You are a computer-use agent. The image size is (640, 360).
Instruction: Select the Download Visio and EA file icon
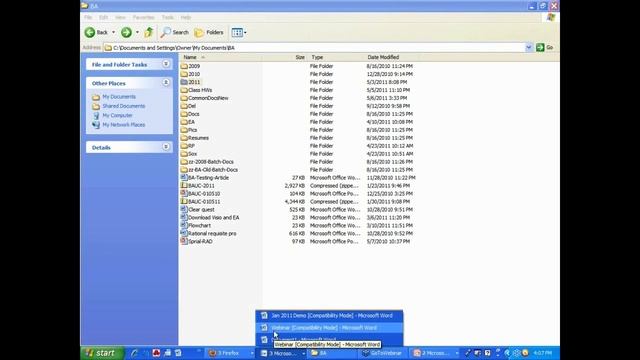[x=184, y=218]
